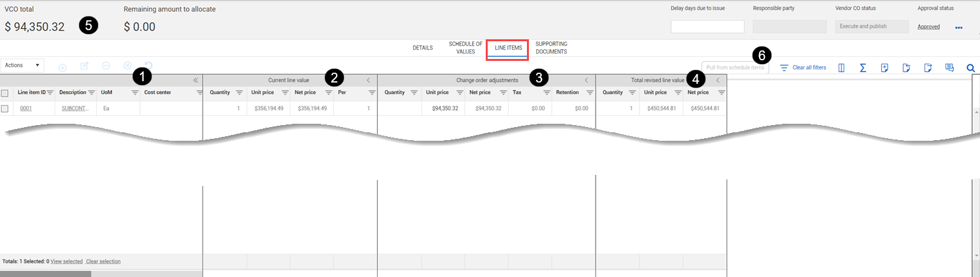Filter the UoM column
This screenshot has width=980, height=277.
tap(135, 93)
